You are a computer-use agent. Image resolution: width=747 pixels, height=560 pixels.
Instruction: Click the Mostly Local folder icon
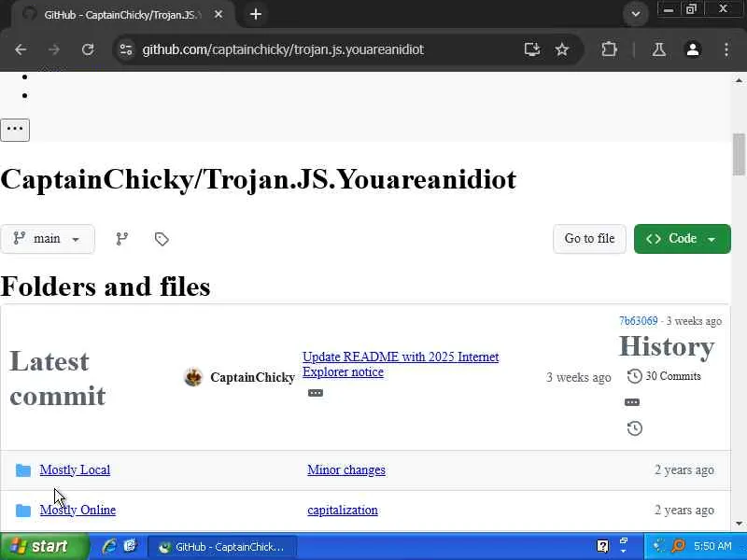pyautogui.click(x=22, y=470)
